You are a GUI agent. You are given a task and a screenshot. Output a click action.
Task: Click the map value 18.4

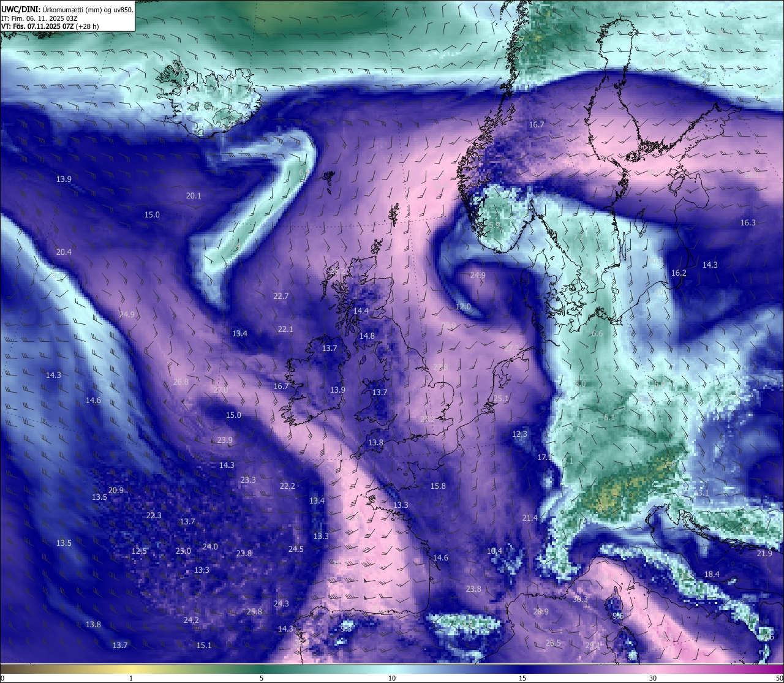tap(712, 575)
